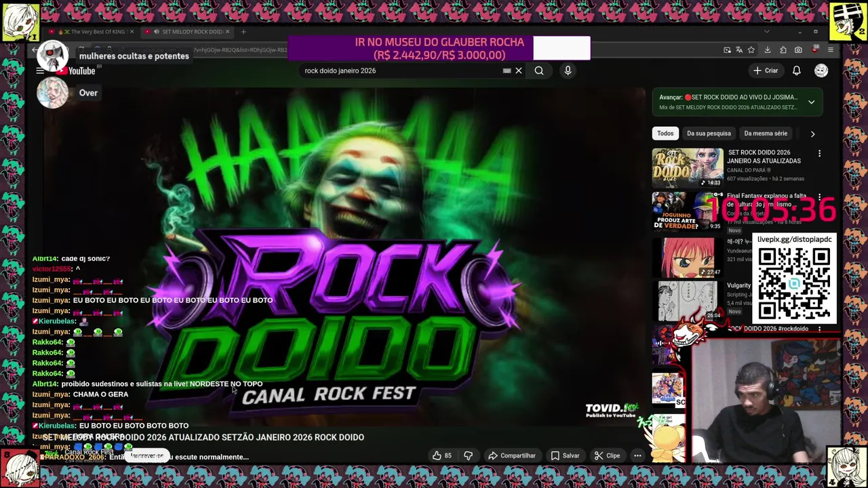Open YouTube notifications bell

[x=797, y=70]
